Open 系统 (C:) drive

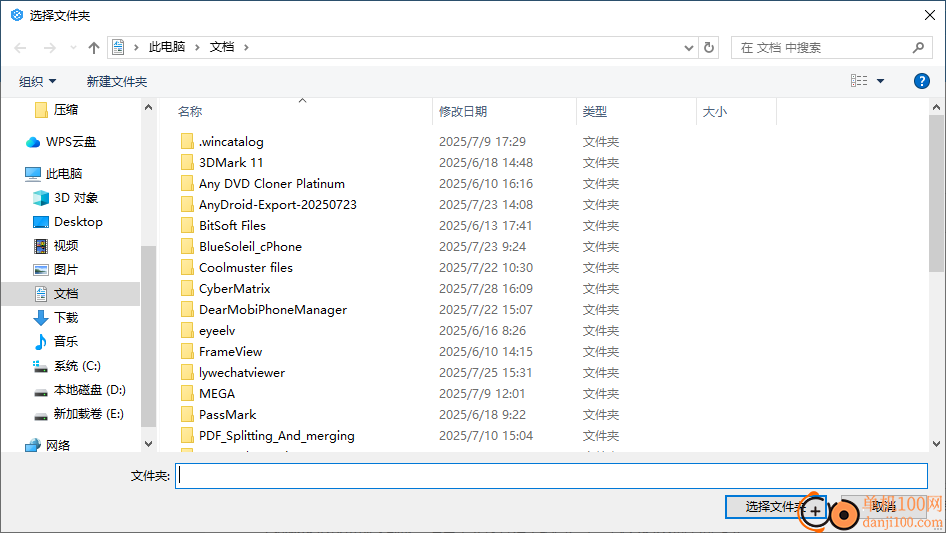77,366
